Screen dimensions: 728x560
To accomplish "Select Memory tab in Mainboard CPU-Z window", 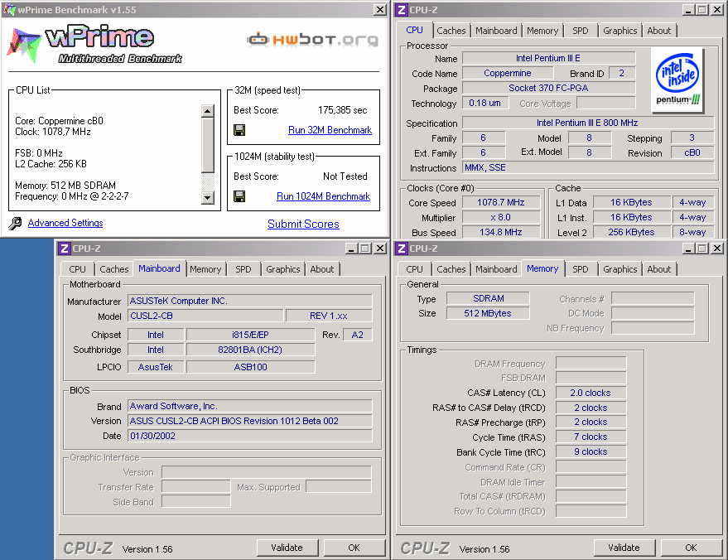I will click(205, 269).
